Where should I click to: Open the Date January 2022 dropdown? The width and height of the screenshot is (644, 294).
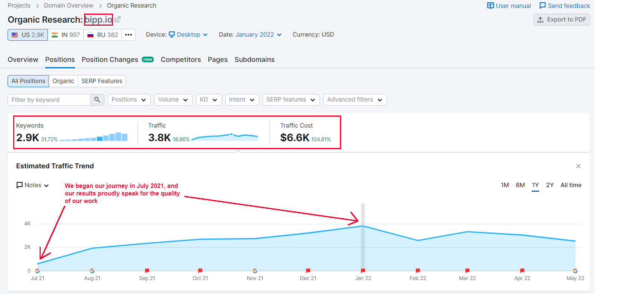[259, 35]
